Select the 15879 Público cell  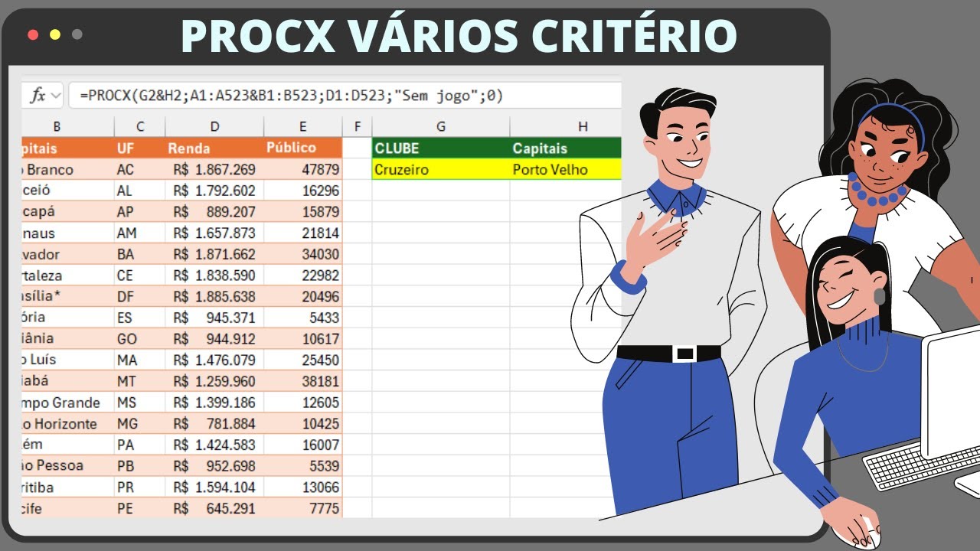(x=303, y=211)
